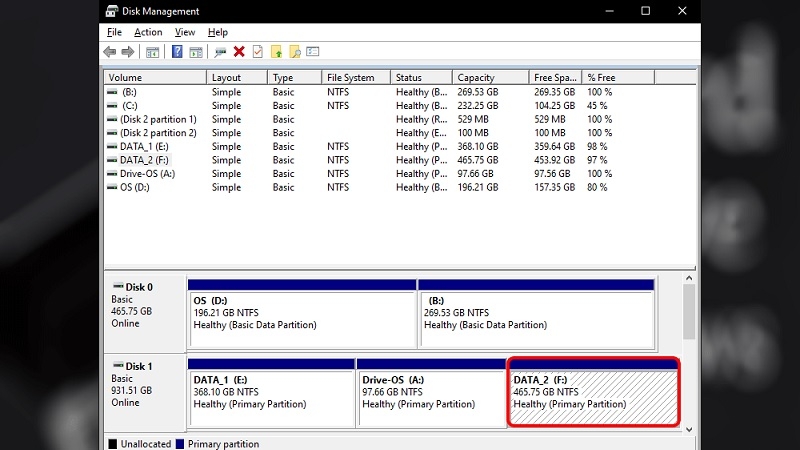Minimize the Disk Management window
This screenshot has height=450, width=800.
coord(609,11)
